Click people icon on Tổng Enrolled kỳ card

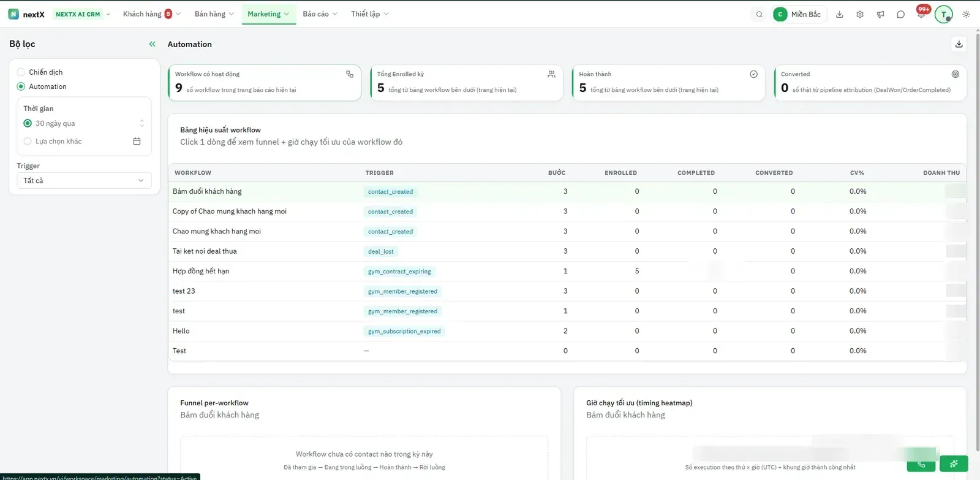[x=551, y=74]
